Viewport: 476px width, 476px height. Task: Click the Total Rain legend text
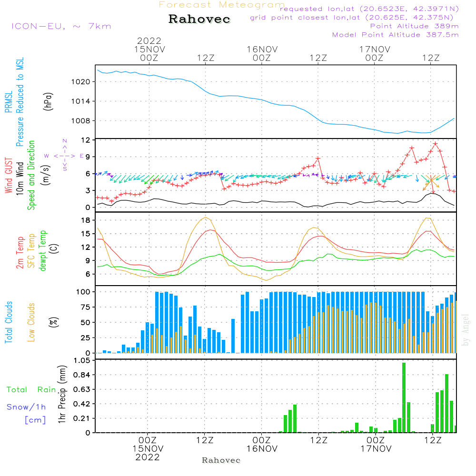(31, 389)
